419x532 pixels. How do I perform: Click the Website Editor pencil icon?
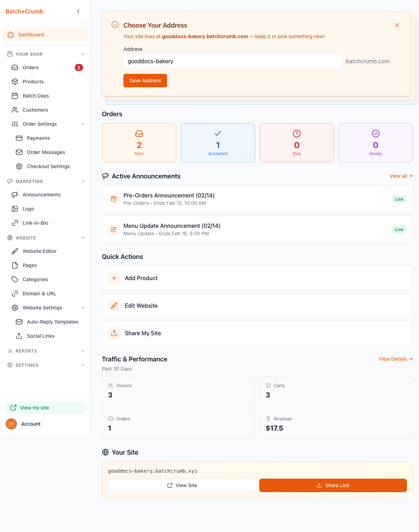14,251
